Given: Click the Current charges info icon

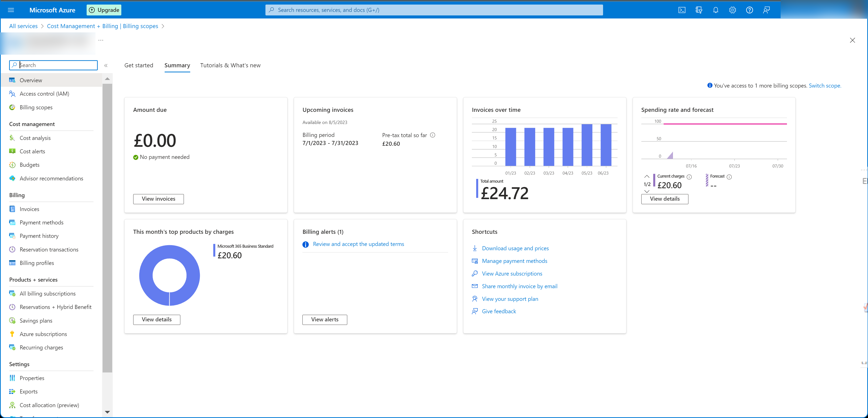Looking at the screenshot, I should pyautogui.click(x=689, y=177).
